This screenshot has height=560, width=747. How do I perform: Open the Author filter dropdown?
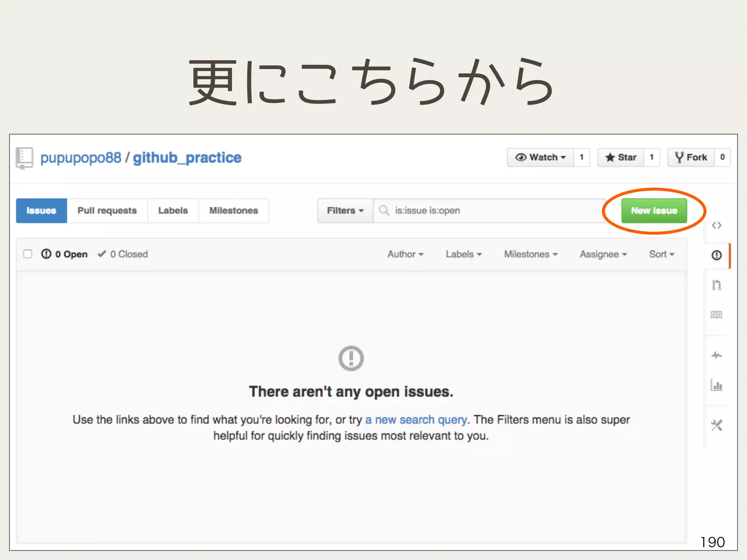click(405, 254)
